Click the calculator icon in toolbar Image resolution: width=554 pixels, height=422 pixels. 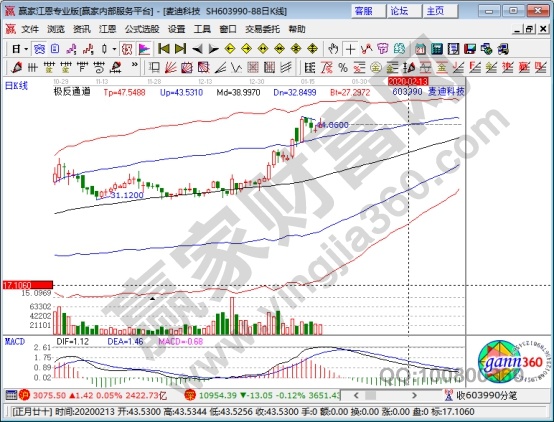click(437, 49)
